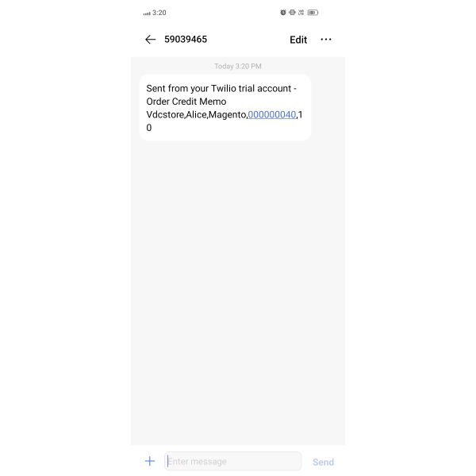Click the Edit button in header
This screenshot has width=476, height=476.
(x=298, y=40)
